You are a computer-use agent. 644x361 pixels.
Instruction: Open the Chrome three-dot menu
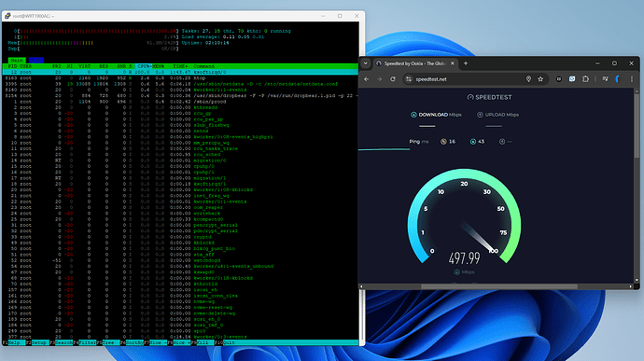[x=632, y=79]
